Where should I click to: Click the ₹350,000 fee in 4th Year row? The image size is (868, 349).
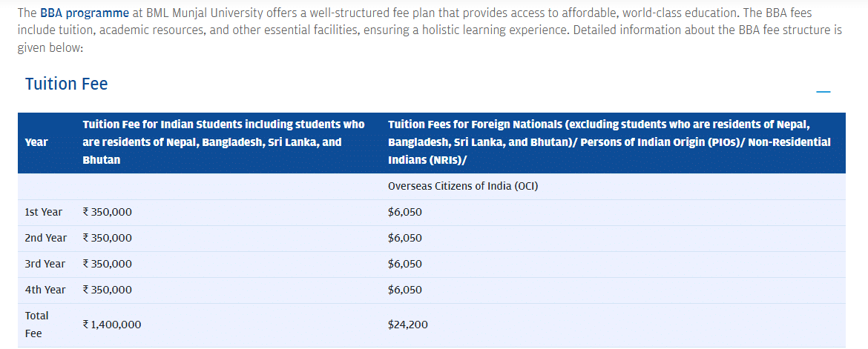tap(108, 290)
